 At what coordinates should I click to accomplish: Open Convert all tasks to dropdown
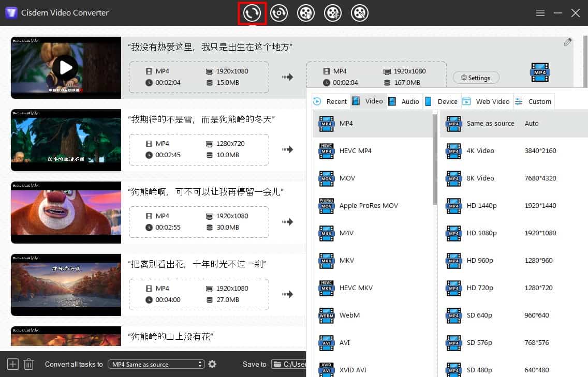click(156, 364)
